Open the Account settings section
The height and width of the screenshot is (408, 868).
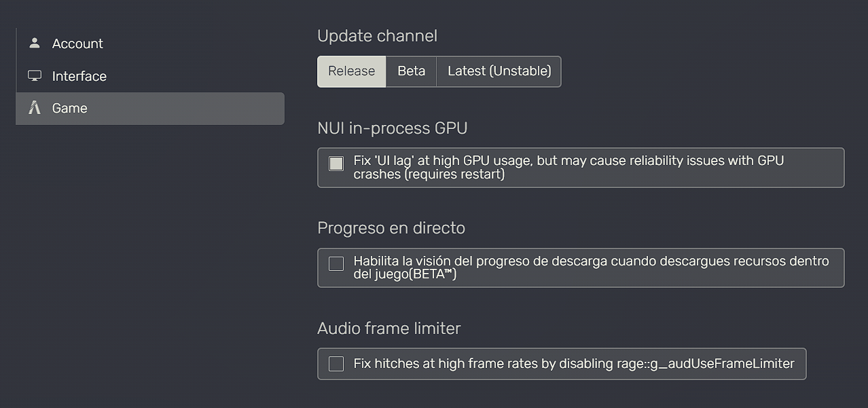click(77, 43)
